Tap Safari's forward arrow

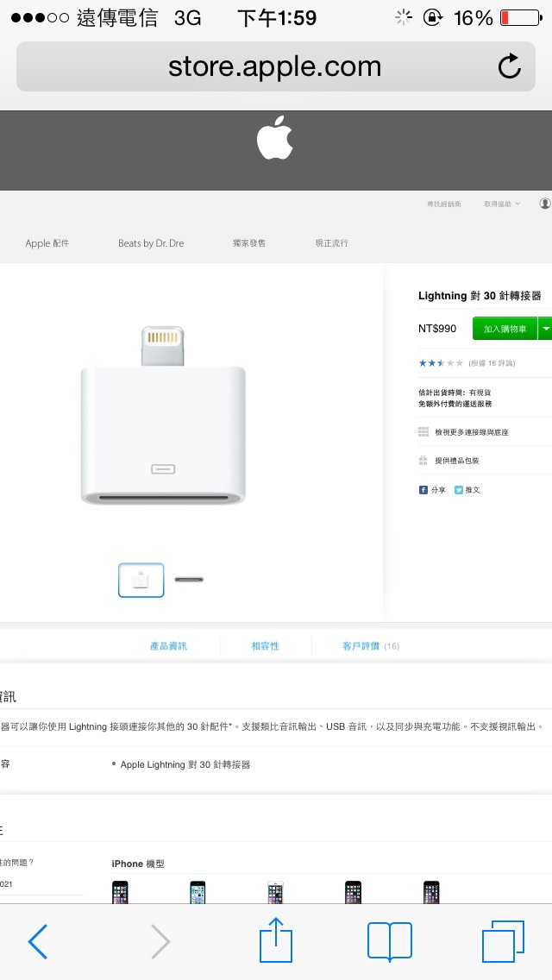coord(160,941)
